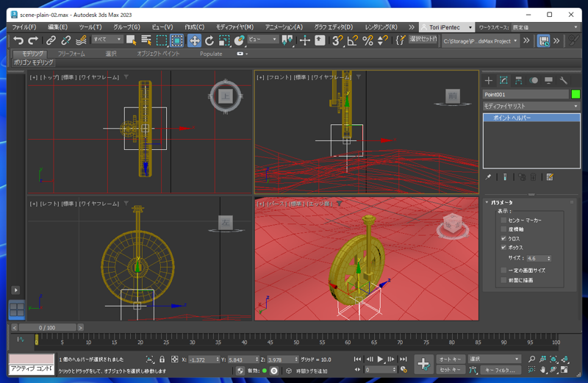Click the オート キー button

click(450, 359)
